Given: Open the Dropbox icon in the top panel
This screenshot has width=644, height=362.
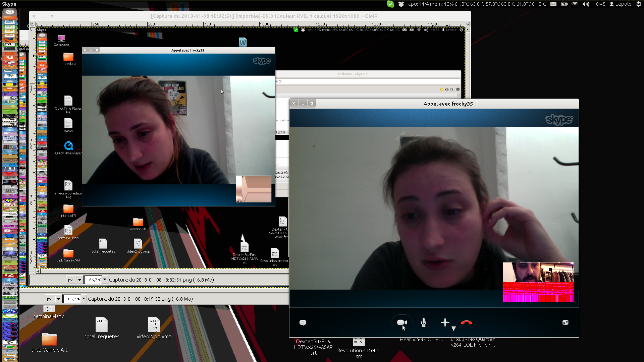Looking at the screenshot, I should [401, 4].
